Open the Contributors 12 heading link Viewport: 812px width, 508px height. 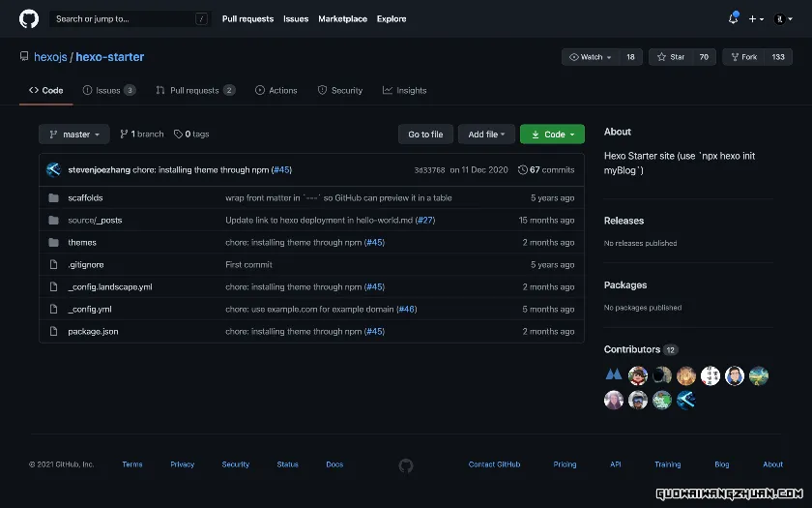pyautogui.click(x=641, y=349)
